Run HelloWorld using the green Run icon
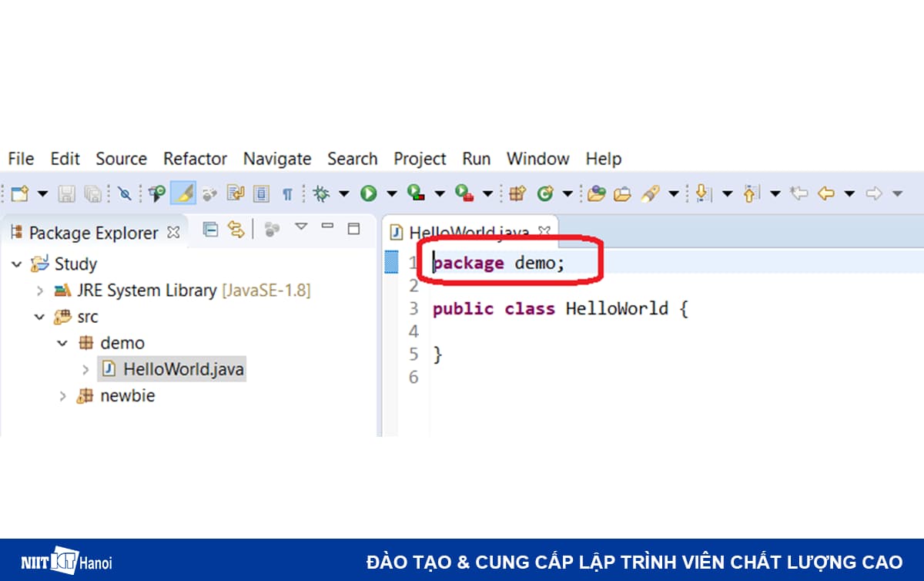Image resolution: width=924 pixels, height=581 pixels. click(x=368, y=193)
